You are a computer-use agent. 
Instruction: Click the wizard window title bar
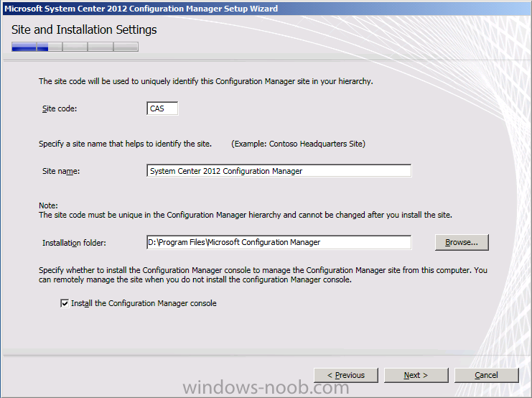coord(266,9)
